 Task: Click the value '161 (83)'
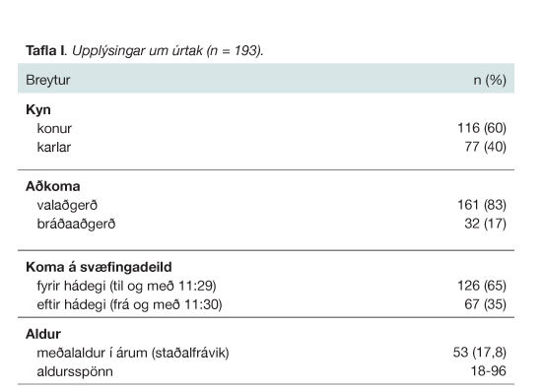tap(482, 205)
